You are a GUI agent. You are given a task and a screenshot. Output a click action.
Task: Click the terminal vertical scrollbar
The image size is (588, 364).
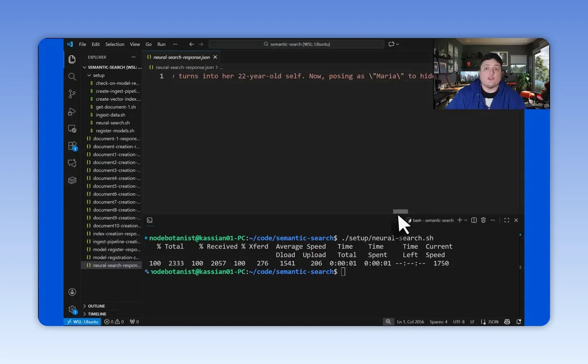[x=520, y=267]
